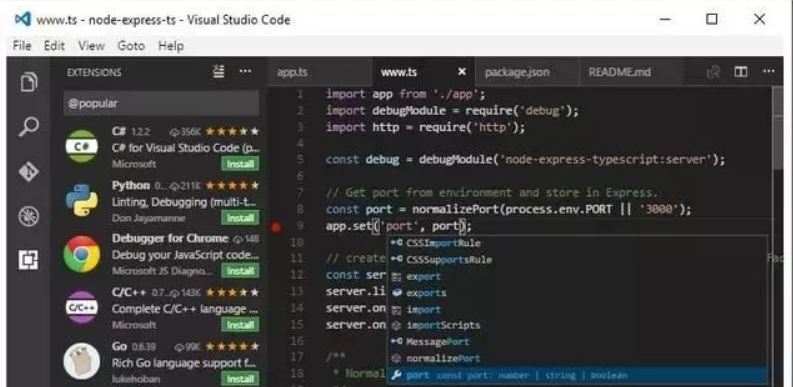Open the Git source control icon
This screenshot has height=387, width=793.
pos(29,172)
